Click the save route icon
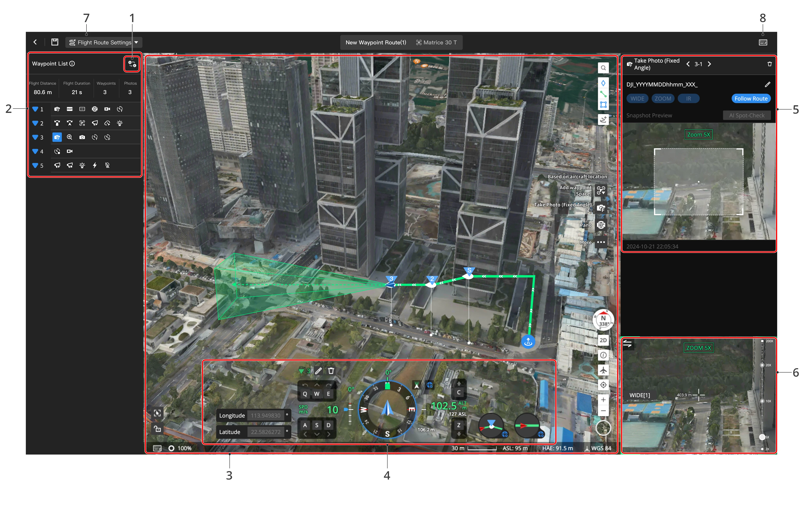This screenshot has width=812, height=513. [x=55, y=42]
